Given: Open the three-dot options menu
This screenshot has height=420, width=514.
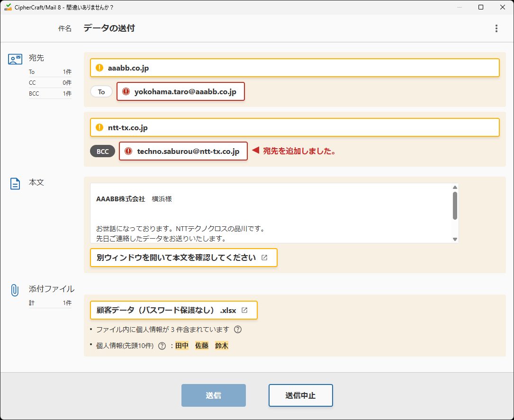Looking at the screenshot, I should (496, 28).
